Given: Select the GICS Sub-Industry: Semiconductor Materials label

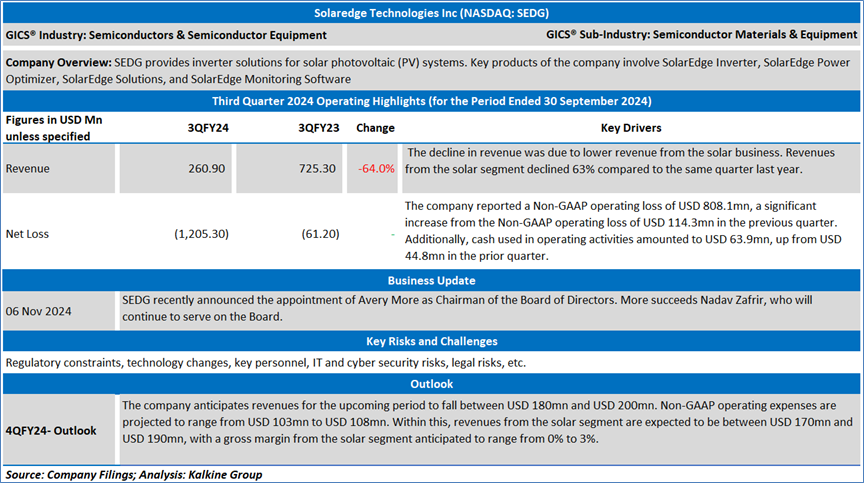Looking at the screenshot, I should tap(701, 35).
